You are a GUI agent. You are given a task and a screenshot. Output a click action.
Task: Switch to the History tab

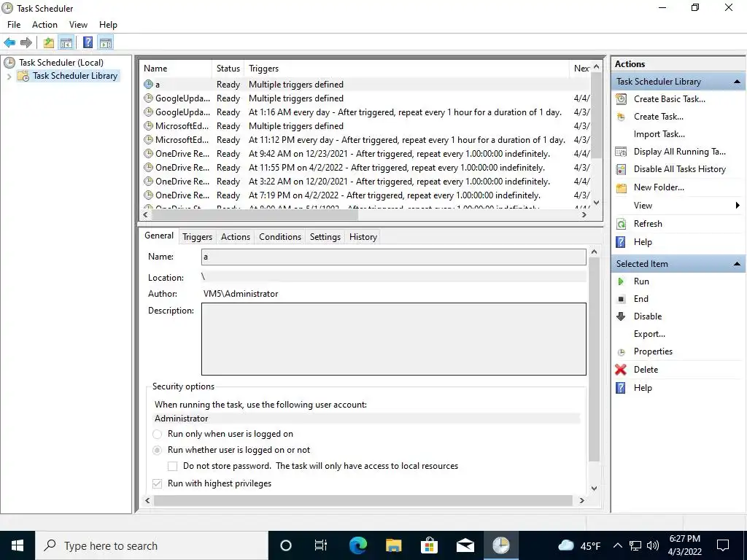coord(363,237)
